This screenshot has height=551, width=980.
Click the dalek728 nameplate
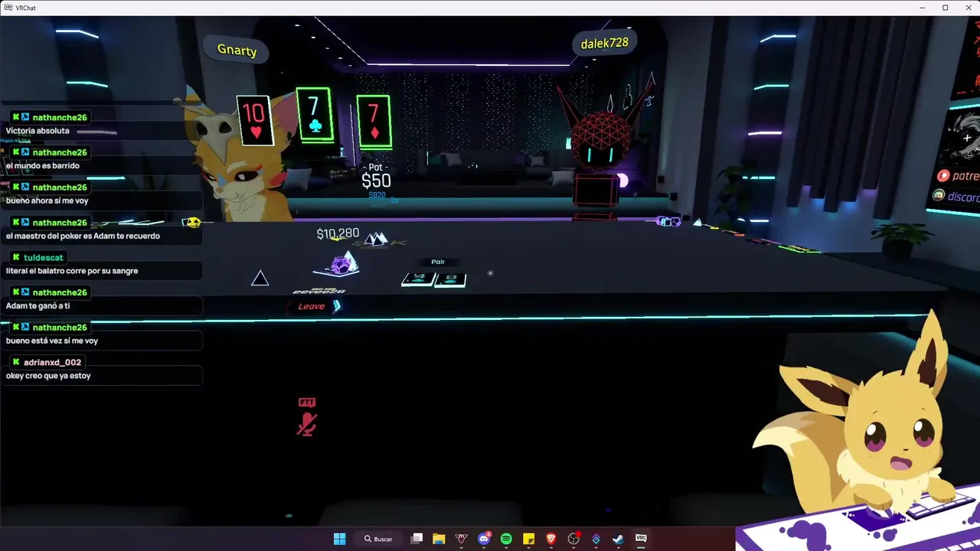point(605,44)
